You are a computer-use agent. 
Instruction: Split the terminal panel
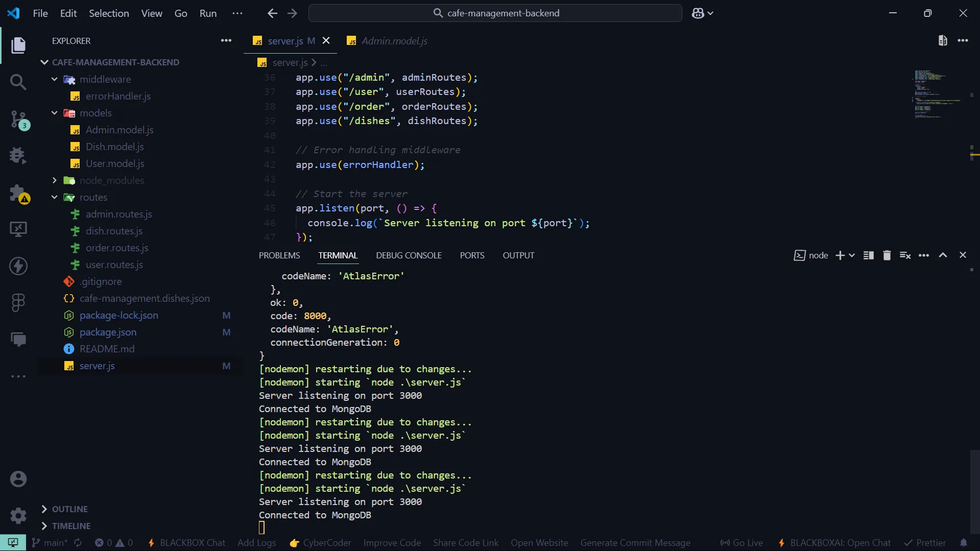[x=868, y=255]
